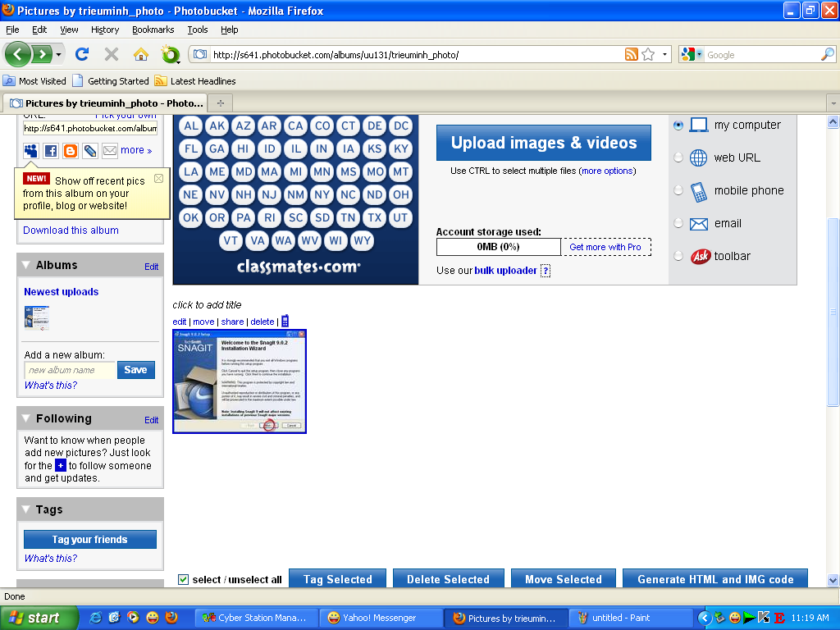Open the address bar URL history dropdown
The image size is (840, 630).
(x=664, y=54)
